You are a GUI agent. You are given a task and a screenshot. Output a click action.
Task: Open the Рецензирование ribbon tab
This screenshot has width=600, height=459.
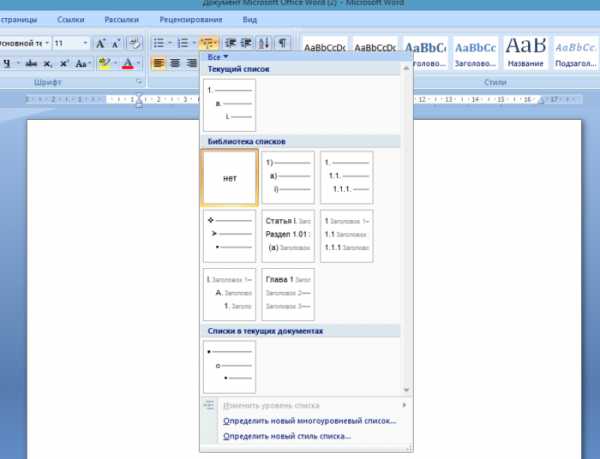(x=191, y=20)
